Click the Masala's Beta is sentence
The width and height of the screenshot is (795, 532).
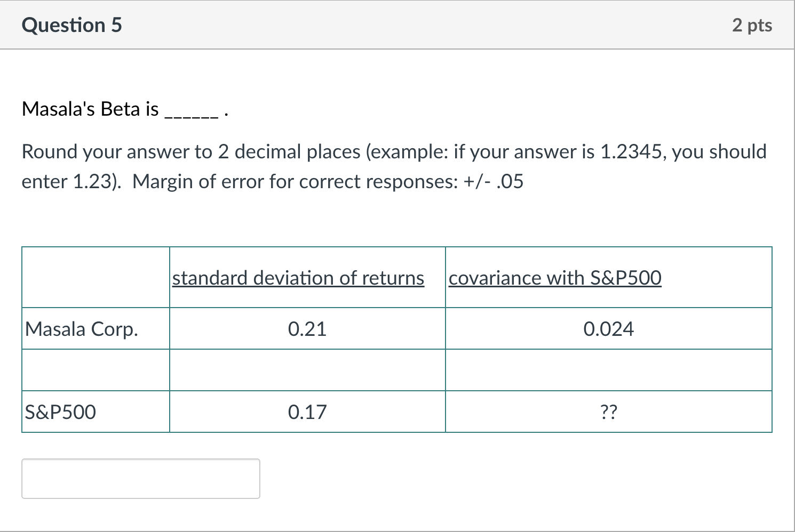(125, 109)
